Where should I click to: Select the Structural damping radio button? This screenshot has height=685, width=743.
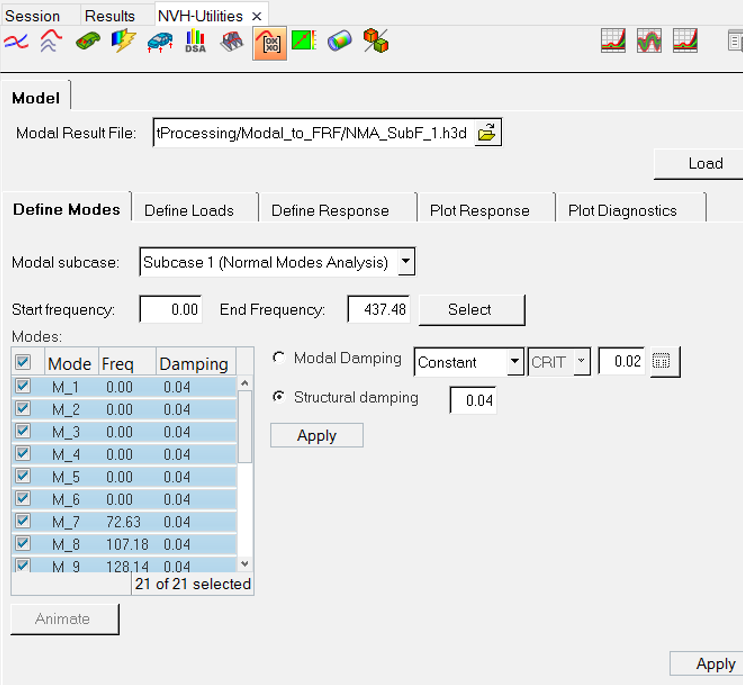(x=279, y=397)
